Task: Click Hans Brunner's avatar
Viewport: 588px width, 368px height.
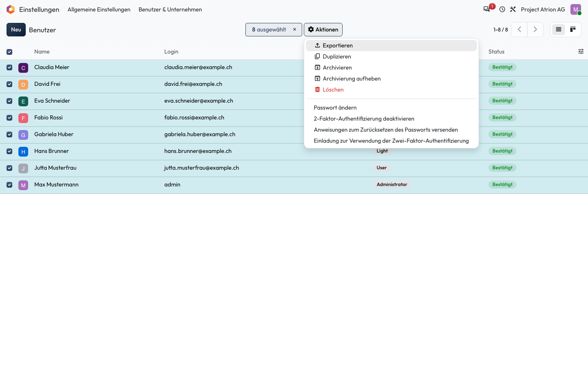Action: coord(23,152)
